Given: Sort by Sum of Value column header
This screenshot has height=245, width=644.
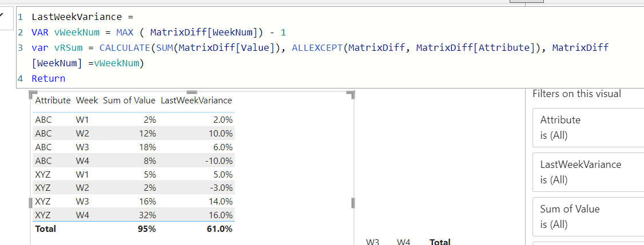Looking at the screenshot, I should click(129, 100).
